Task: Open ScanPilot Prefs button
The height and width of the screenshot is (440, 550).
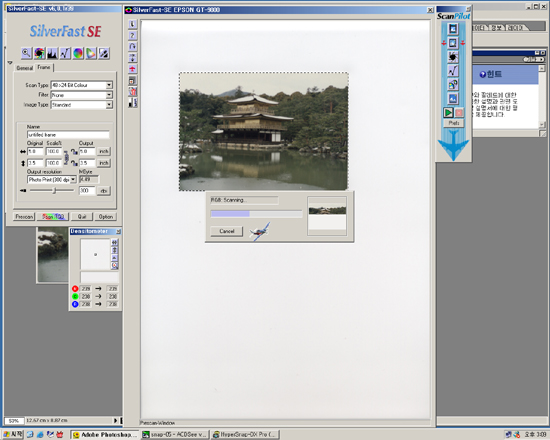Action: click(x=454, y=123)
